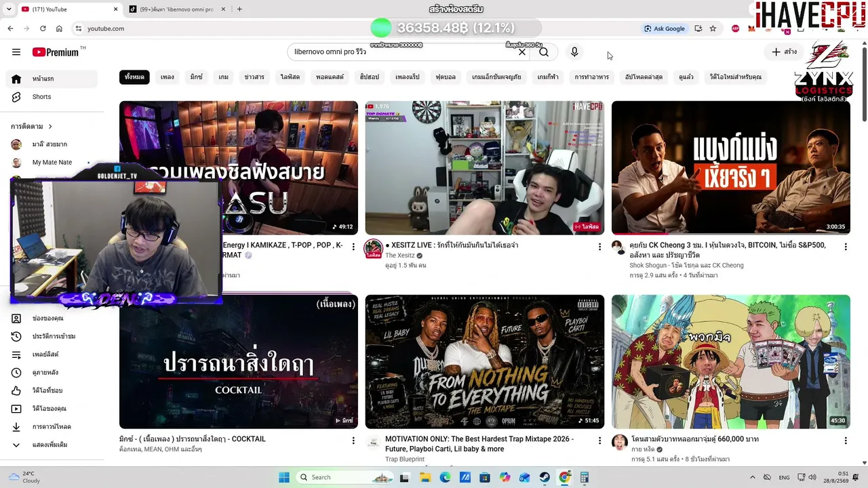Open Microsoft Store from the taskbar

coord(485,477)
